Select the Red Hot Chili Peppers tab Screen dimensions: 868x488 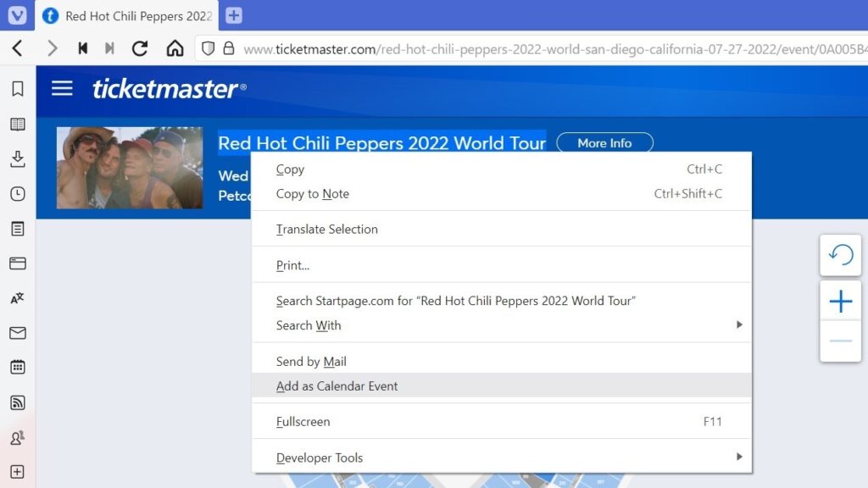pos(127,15)
